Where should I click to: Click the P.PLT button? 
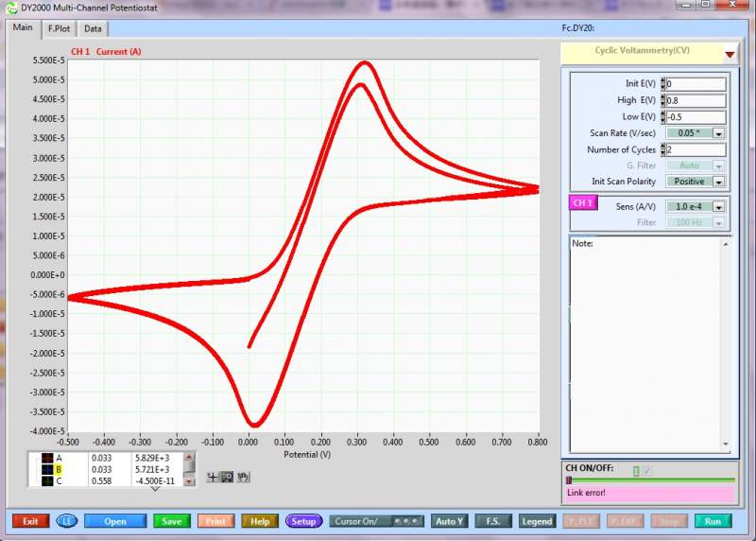point(581,521)
